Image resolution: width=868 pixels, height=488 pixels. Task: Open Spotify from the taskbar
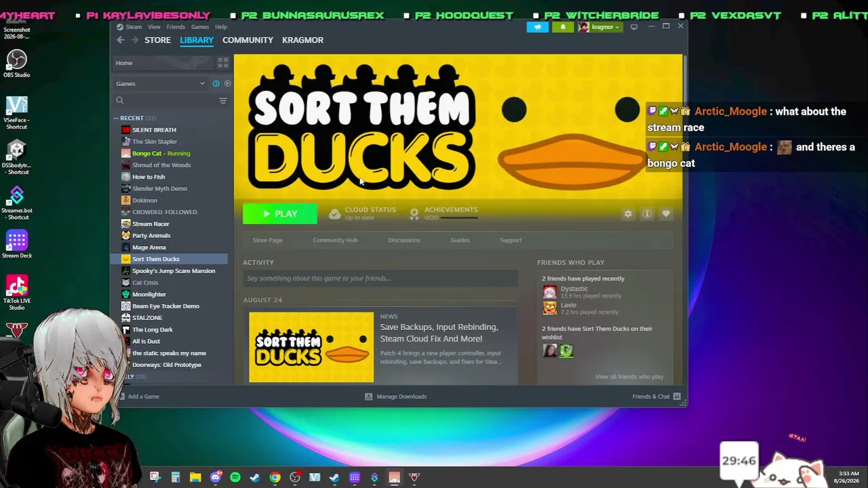235,477
